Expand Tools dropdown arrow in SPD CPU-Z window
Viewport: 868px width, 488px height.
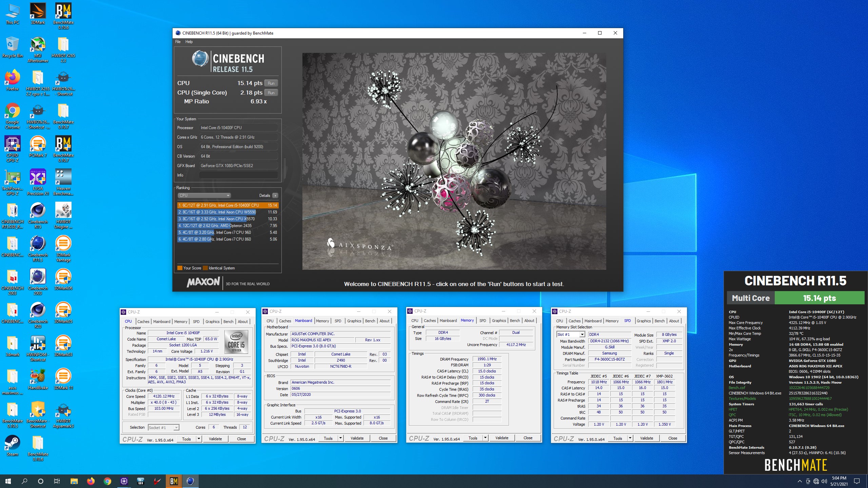click(630, 438)
